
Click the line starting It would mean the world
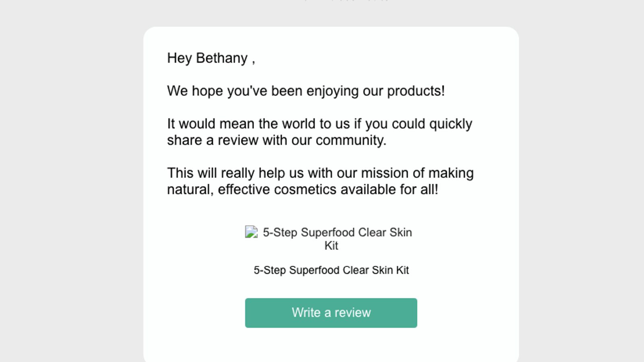click(x=319, y=124)
